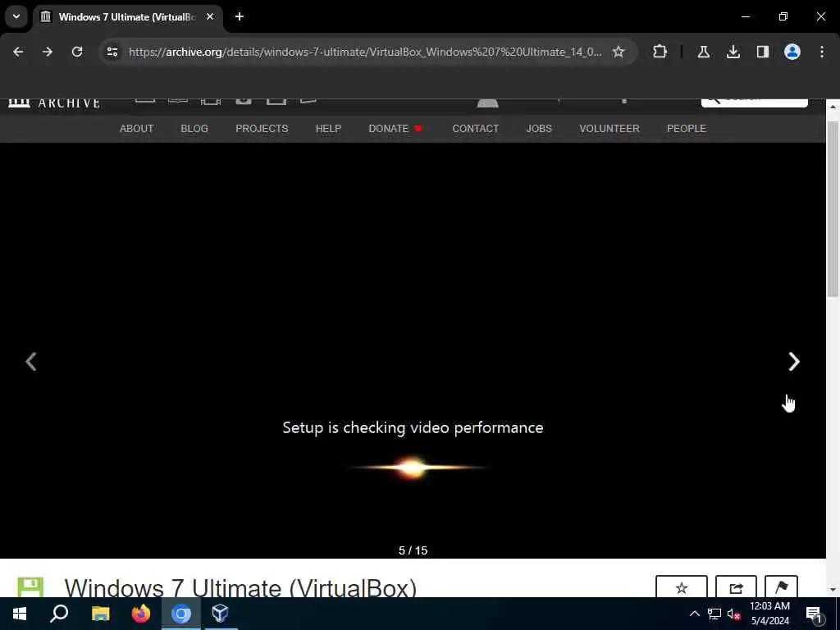Open browser downloads

click(733, 52)
